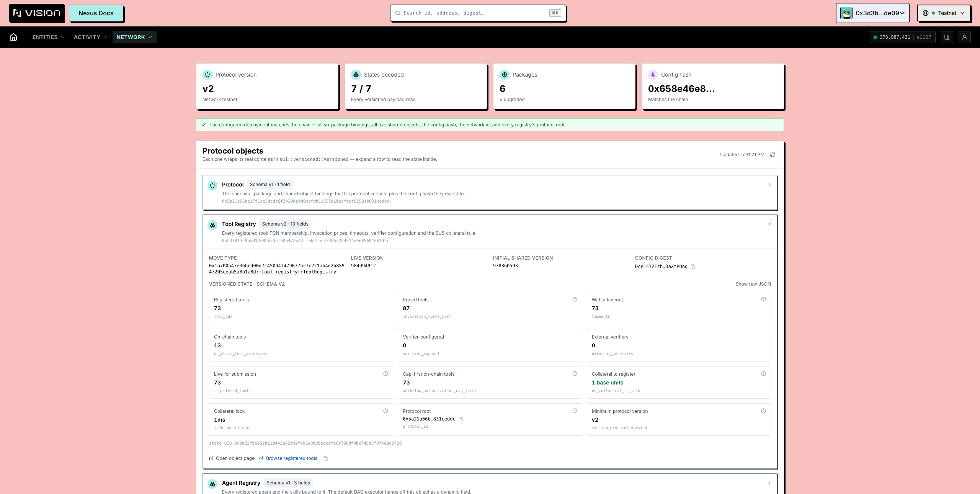
Task: Click the Vision logo
Action: pyautogui.click(x=37, y=13)
